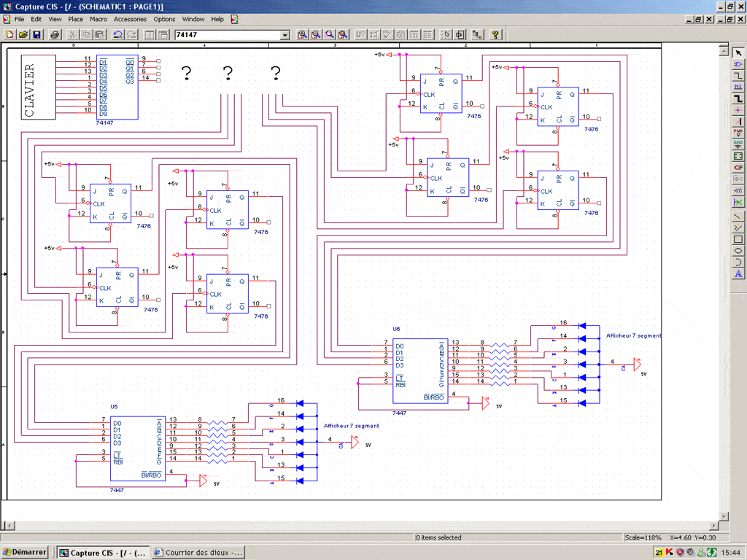The width and height of the screenshot is (747, 560).
Task: Activate the Place Bus tool
Action: [x=738, y=98]
